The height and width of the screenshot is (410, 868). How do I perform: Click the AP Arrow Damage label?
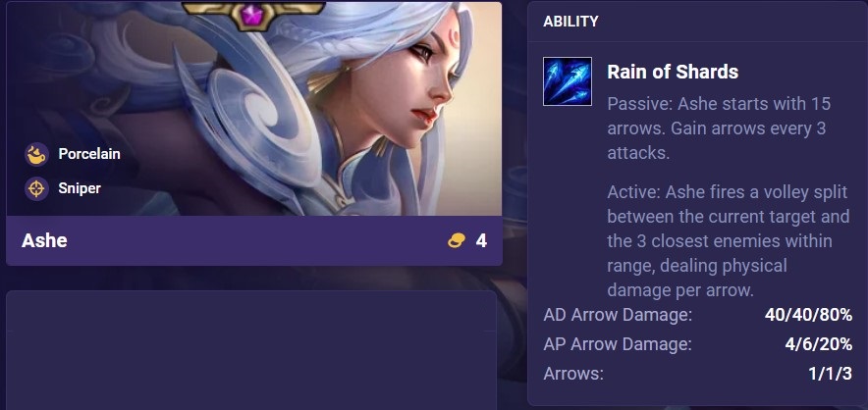pos(618,344)
